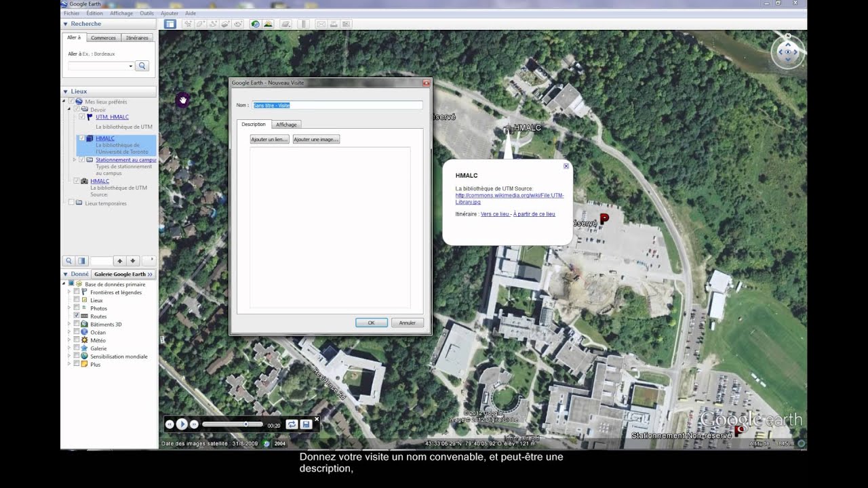Show the ruler tool icon
Image resolution: width=868 pixels, height=488 pixels.
coord(304,24)
